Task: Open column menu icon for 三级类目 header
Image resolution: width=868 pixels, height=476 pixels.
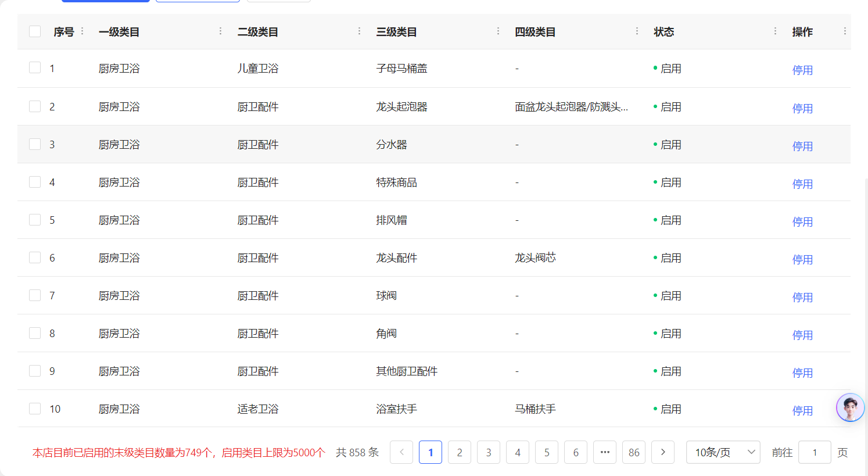Action: pos(498,31)
